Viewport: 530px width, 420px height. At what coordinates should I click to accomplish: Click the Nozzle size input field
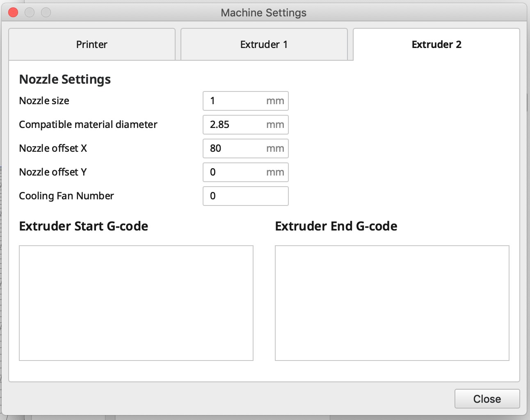point(236,101)
